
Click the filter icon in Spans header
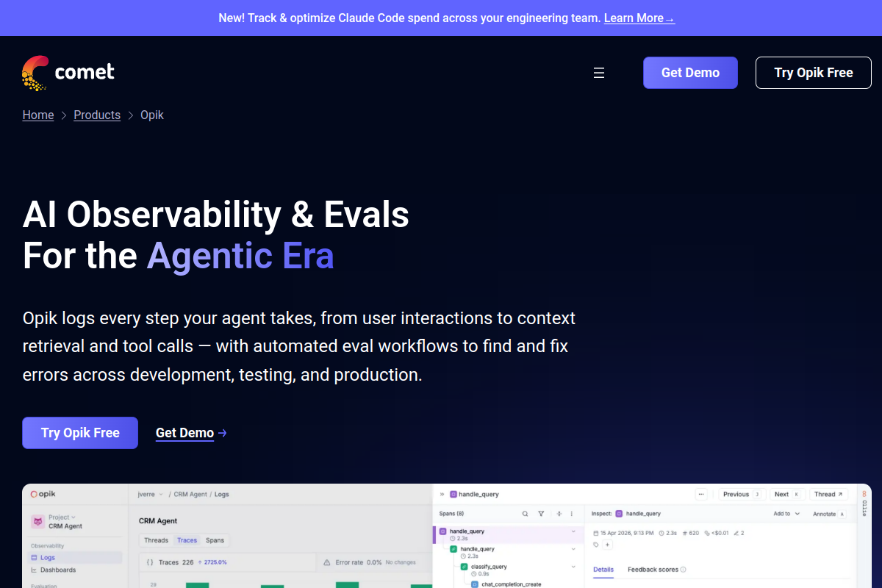[541, 514]
